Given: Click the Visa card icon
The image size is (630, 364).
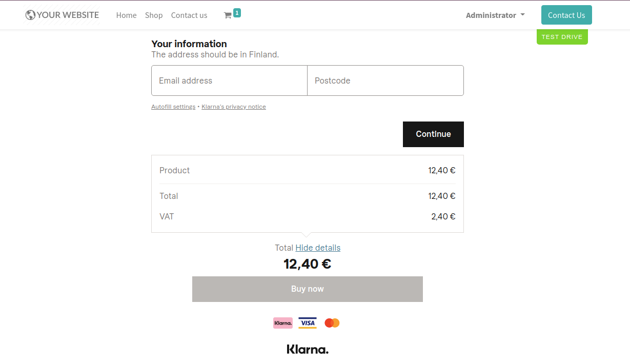Looking at the screenshot, I should 308,323.
